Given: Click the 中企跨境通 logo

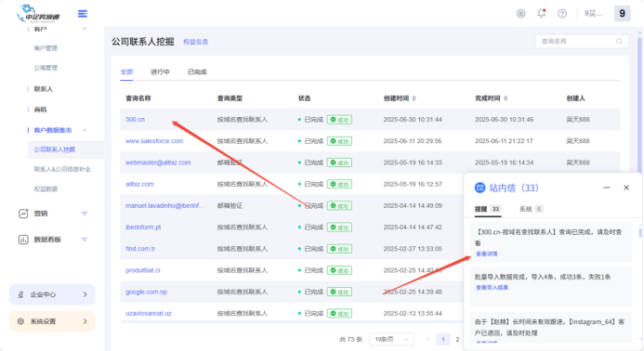Looking at the screenshot, I should coord(38,14).
